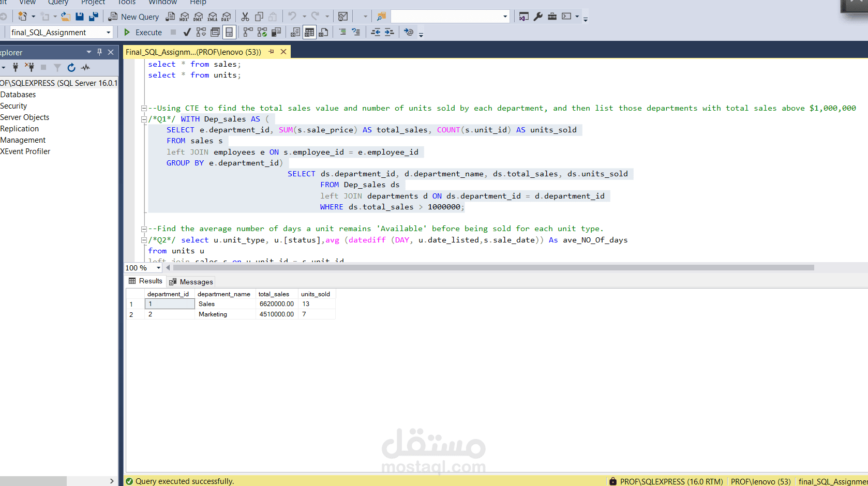Viewport: 868px width, 486px height.
Task: Open the final_SQL_Assignment database dropdown
Action: [x=108, y=33]
